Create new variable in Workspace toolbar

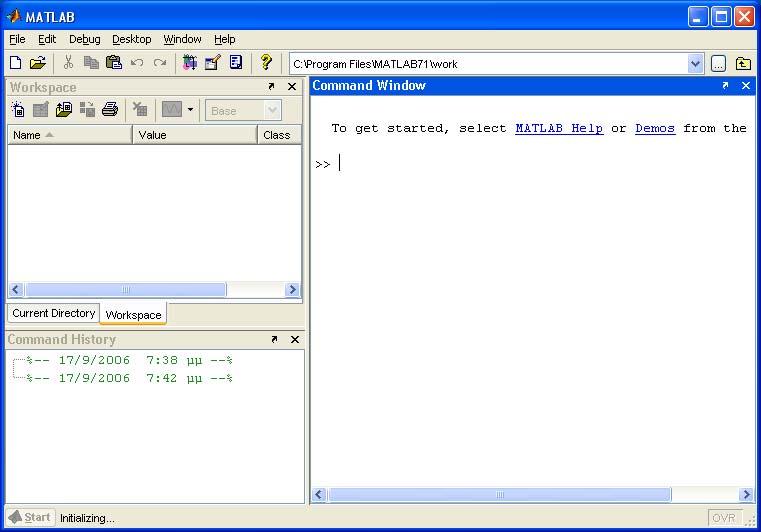coord(18,109)
